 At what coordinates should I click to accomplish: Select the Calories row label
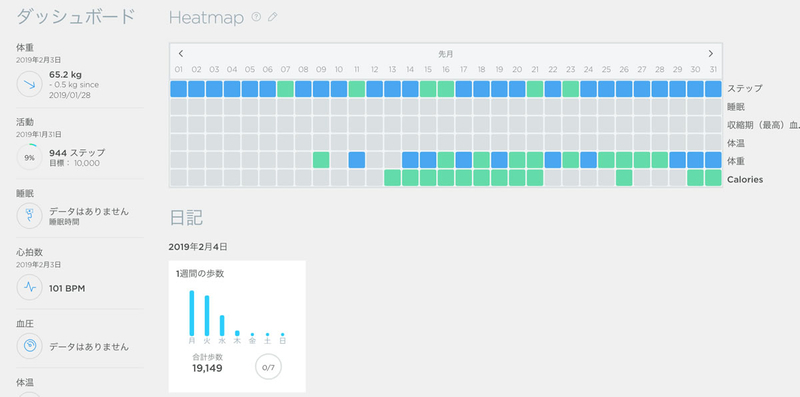pyautogui.click(x=745, y=180)
